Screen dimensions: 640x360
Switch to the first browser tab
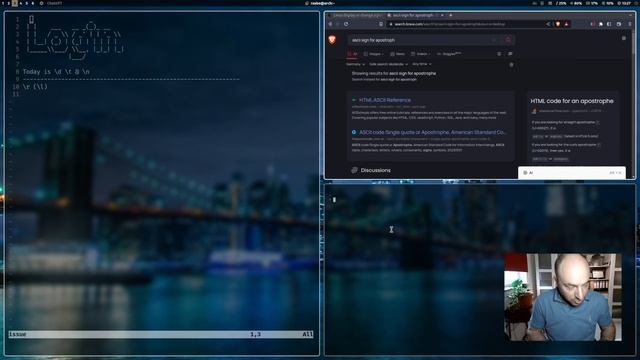pos(354,15)
